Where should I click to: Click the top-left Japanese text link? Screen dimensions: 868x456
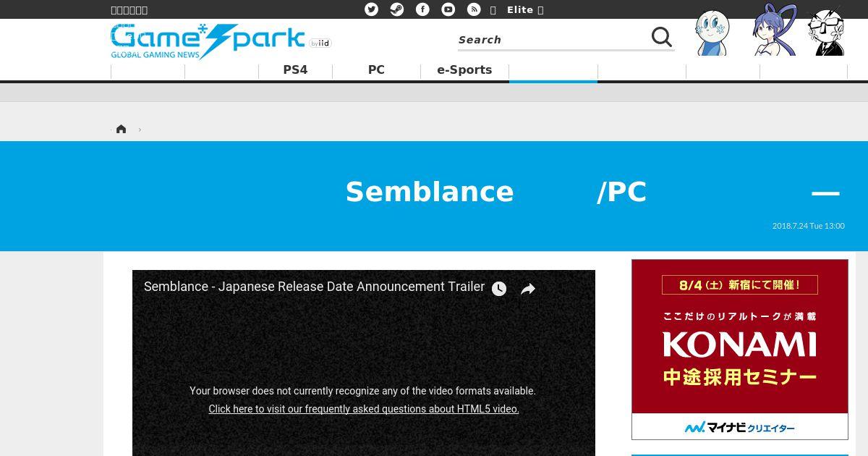coord(129,9)
